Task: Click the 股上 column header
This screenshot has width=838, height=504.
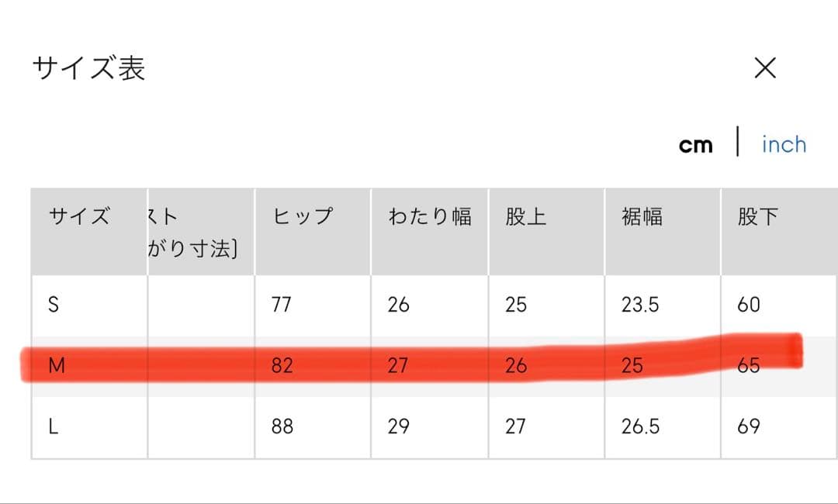Action: 525,216
